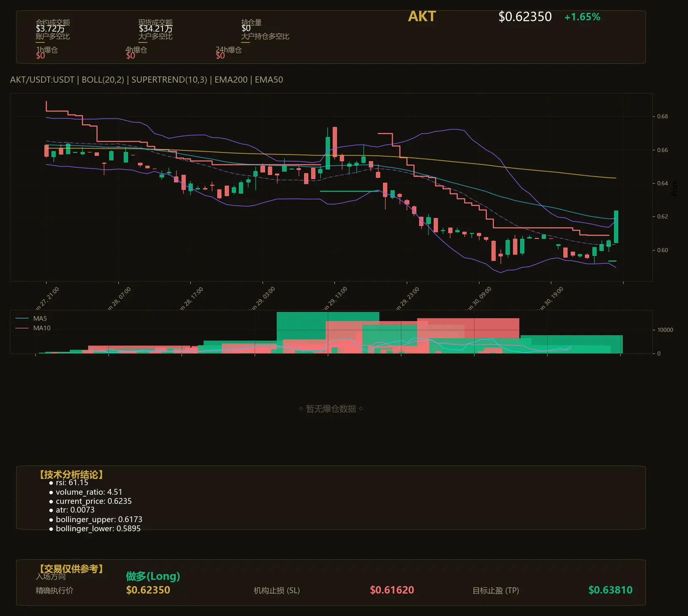Click the 目标止盈 (TP) label
Screen dimensions: 688x616
coord(496,591)
